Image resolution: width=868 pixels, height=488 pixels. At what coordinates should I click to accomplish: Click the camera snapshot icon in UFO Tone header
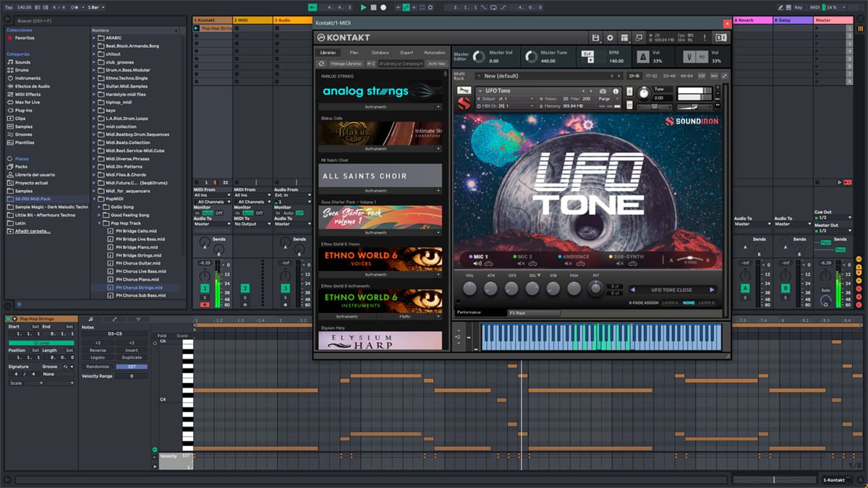tap(603, 91)
